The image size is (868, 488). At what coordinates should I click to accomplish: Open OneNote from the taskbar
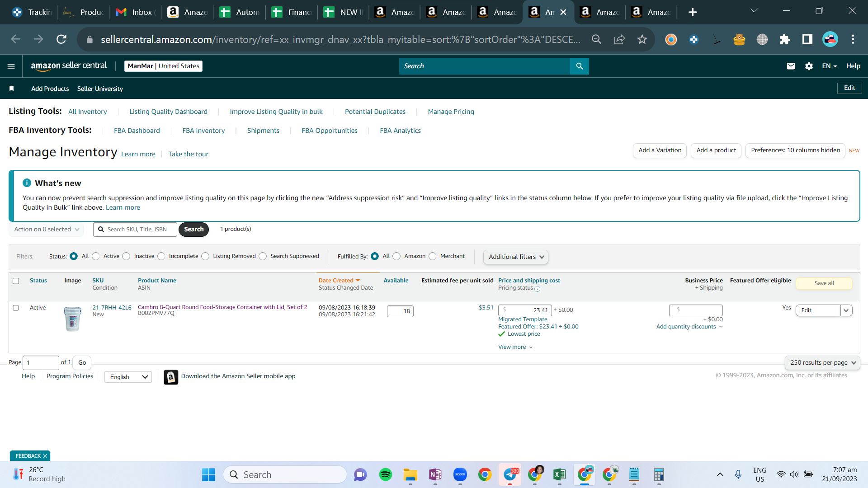pyautogui.click(x=435, y=474)
